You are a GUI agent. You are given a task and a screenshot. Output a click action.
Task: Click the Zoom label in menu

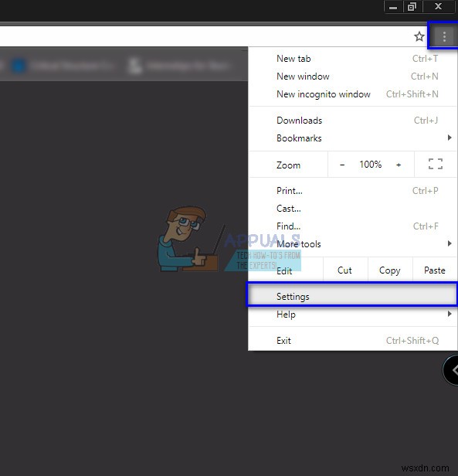coord(288,165)
